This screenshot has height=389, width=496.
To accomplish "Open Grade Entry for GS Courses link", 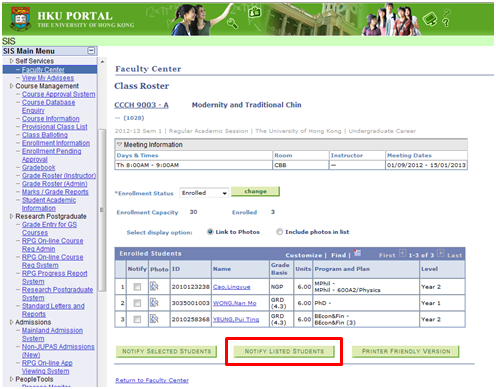I will (49, 229).
